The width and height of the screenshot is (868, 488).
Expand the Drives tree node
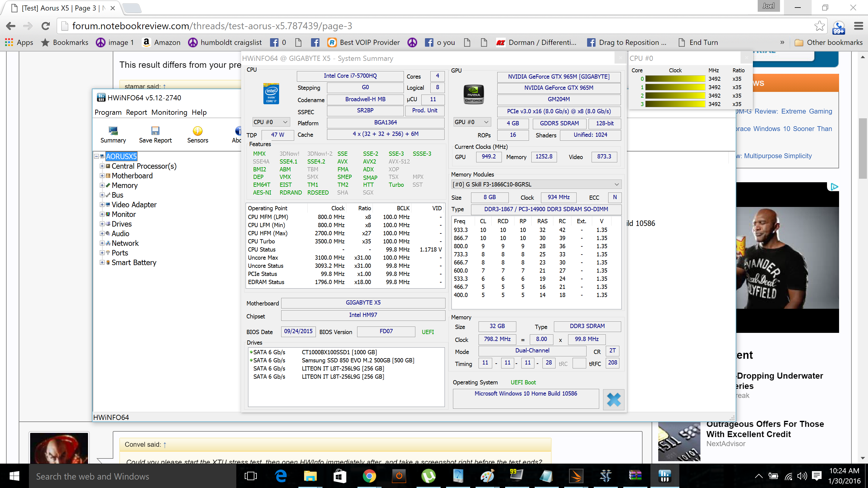102,224
